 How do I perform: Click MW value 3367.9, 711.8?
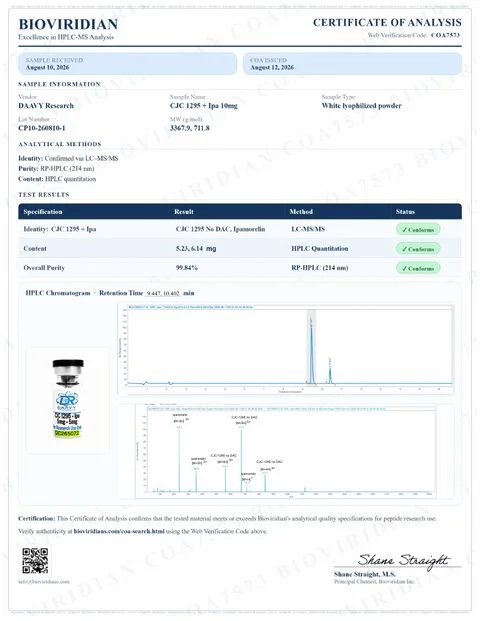pyautogui.click(x=189, y=128)
